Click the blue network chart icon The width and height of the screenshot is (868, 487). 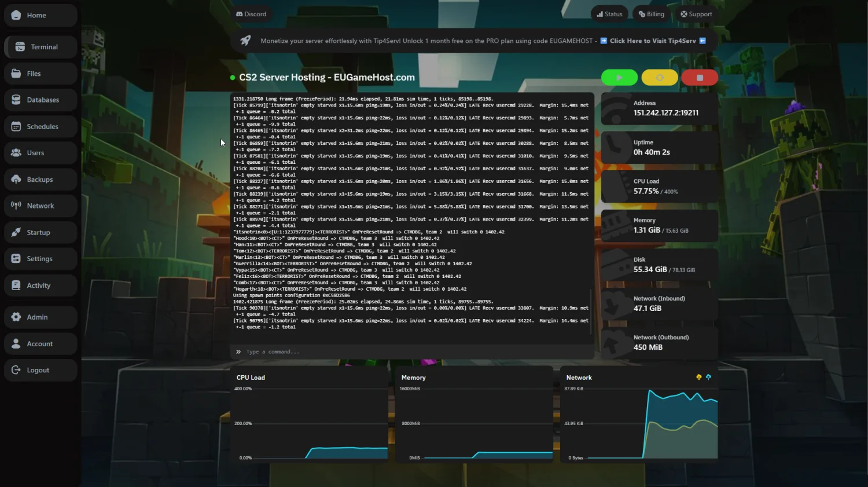point(708,377)
